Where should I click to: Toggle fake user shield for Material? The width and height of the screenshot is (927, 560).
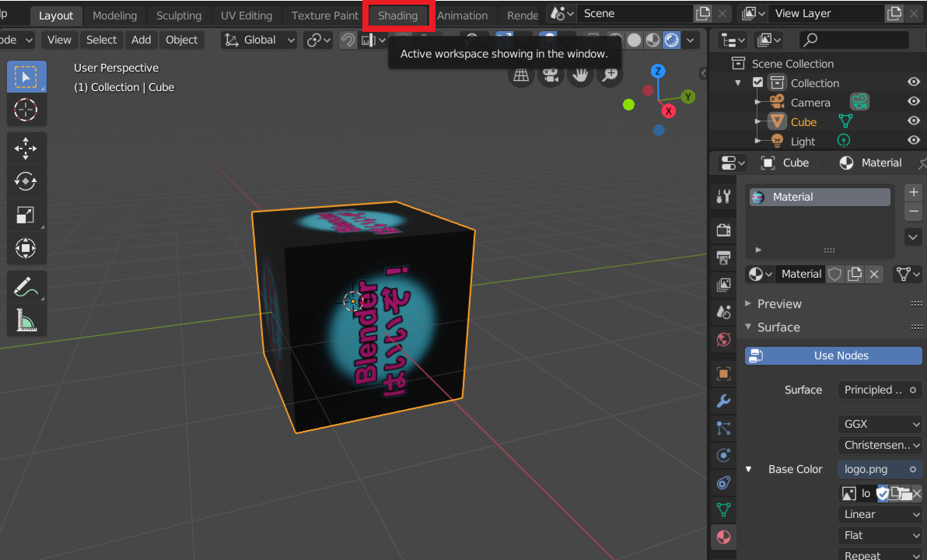point(834,274)
